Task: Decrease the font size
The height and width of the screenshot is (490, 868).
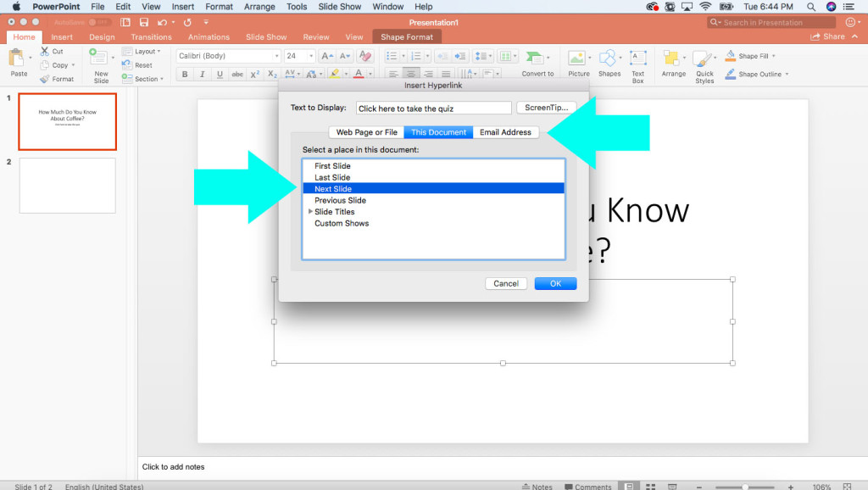Action: [x=345, y=56]
